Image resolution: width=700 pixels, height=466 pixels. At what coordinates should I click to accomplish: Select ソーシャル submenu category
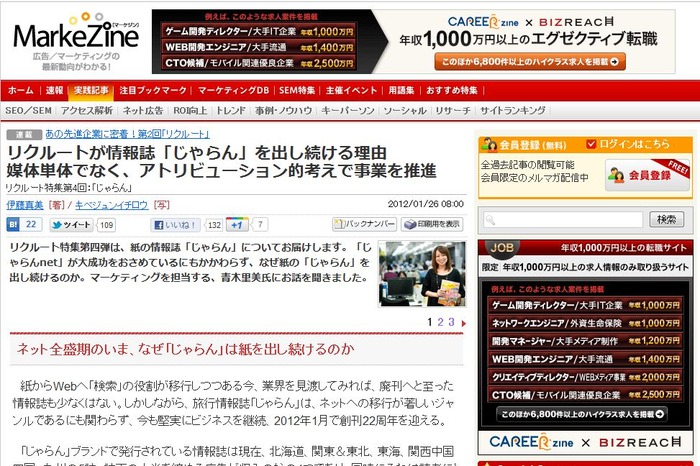pyautogui.click(x=405, y=110)
